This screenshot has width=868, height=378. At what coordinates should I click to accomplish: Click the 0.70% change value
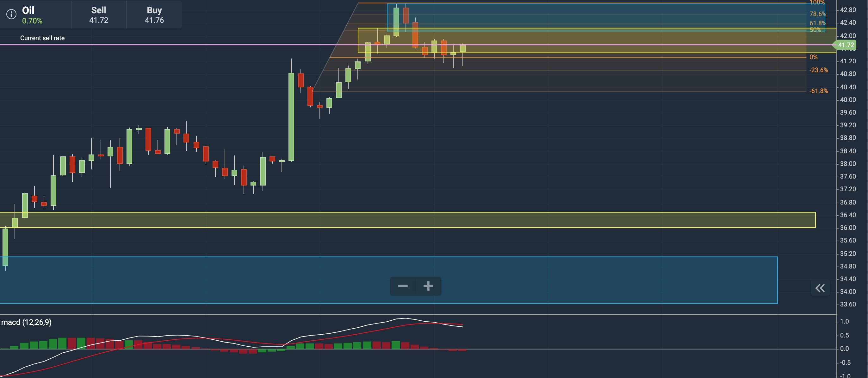coord(32,21)
